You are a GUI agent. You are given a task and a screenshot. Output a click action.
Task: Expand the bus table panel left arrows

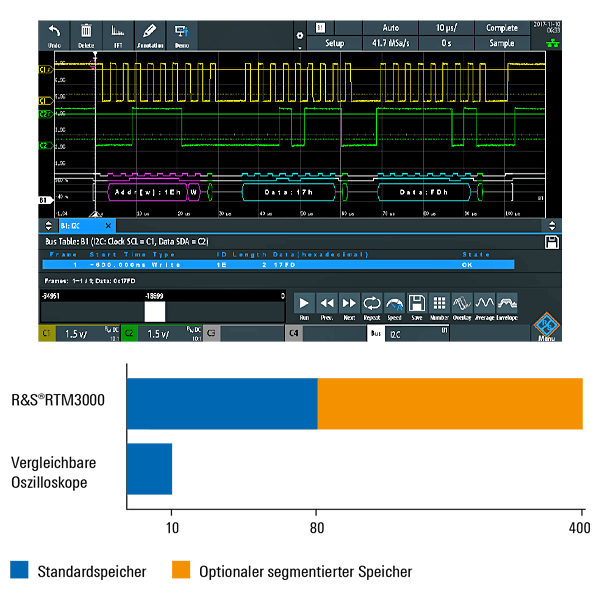[49, 226]
